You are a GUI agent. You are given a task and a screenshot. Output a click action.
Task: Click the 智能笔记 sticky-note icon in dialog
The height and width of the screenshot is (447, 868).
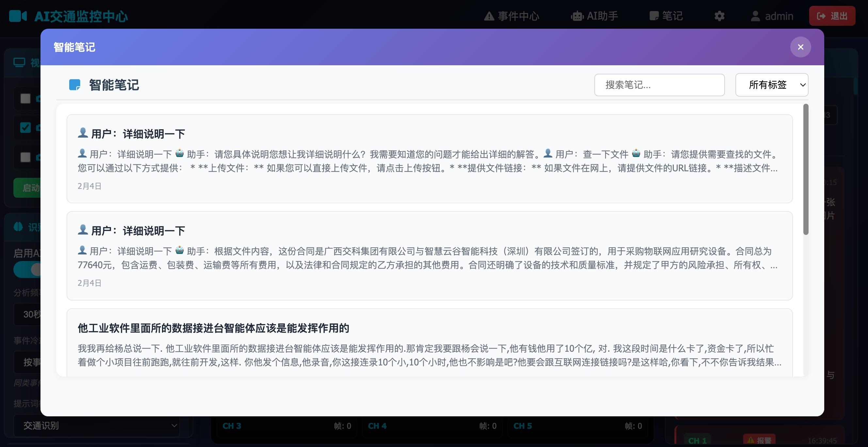point(75,85)
